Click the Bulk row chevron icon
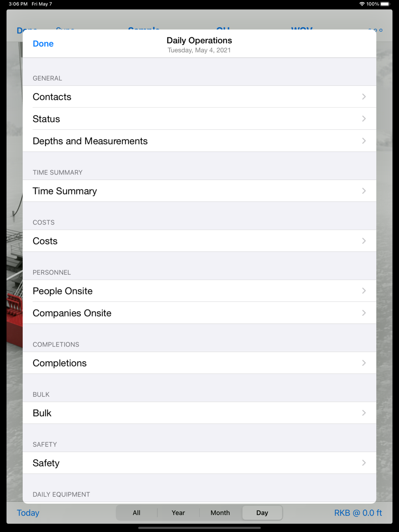 [364, 413]
